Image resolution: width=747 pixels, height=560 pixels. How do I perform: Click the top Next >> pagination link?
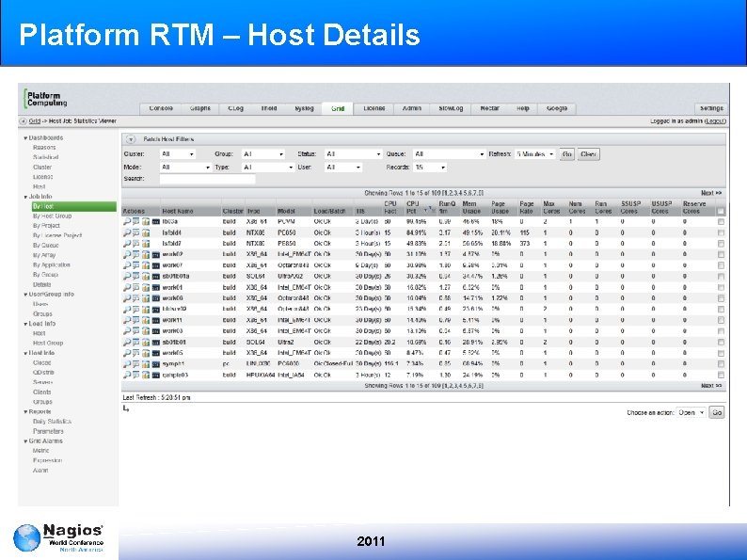tap(711, 193)
